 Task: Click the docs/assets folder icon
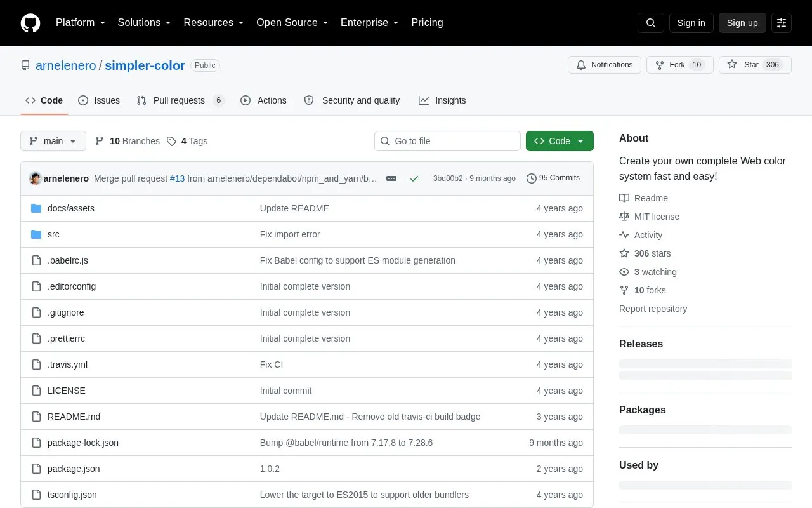coord(36,208)
